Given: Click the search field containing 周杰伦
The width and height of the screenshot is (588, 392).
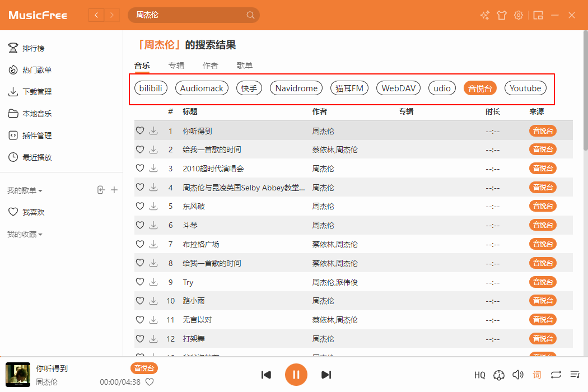Looking at the screenshot, I should [x=188, y=15].
